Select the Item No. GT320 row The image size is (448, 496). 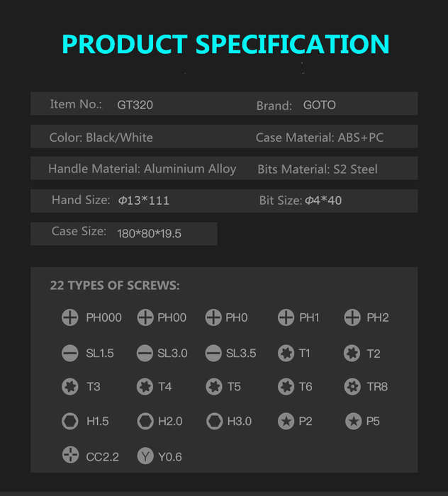point(224,103)
